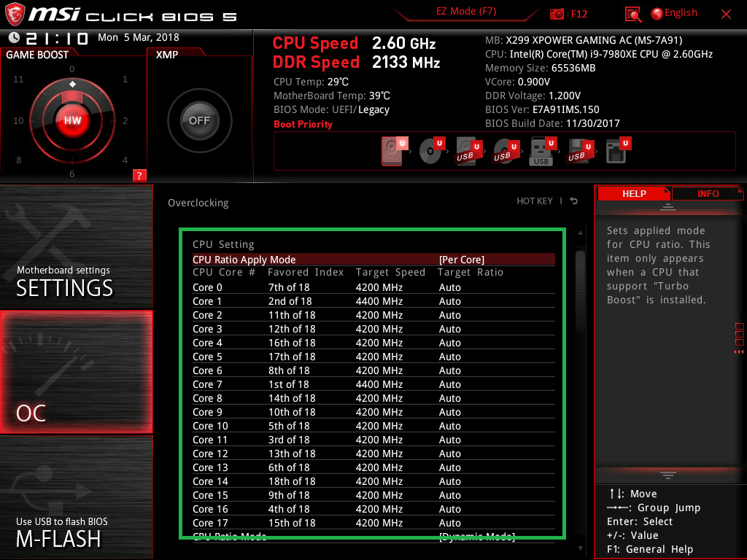The image size is (747, 560).
Task: Set Core 15 target ratio Auto
Action: point(449,495)
